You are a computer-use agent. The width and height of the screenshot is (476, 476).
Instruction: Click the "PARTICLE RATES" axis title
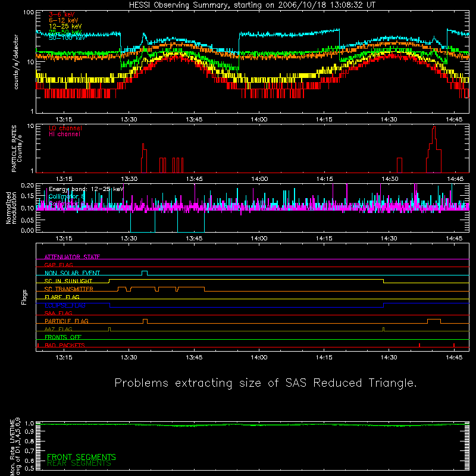coord(14,148)
